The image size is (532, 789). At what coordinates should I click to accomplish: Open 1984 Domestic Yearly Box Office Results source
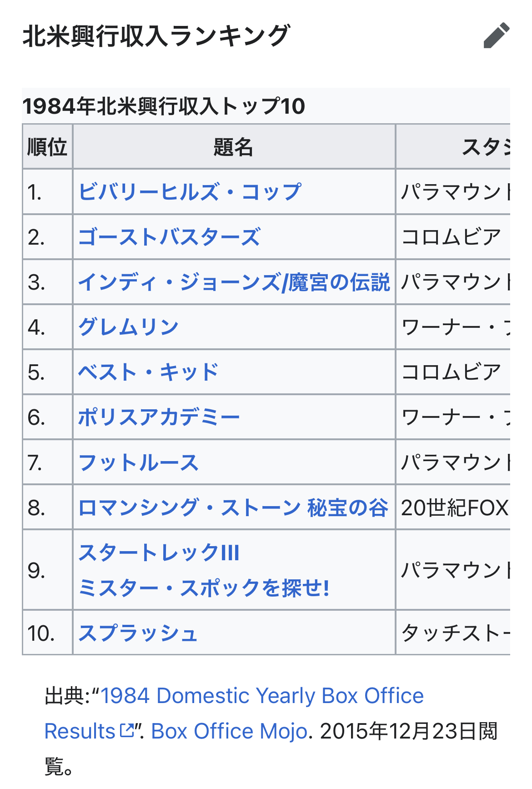[x=234, y=713]
